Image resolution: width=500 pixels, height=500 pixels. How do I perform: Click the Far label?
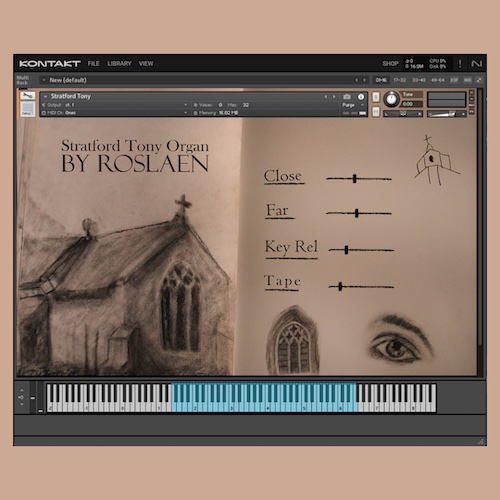click(x=277, y=210)
